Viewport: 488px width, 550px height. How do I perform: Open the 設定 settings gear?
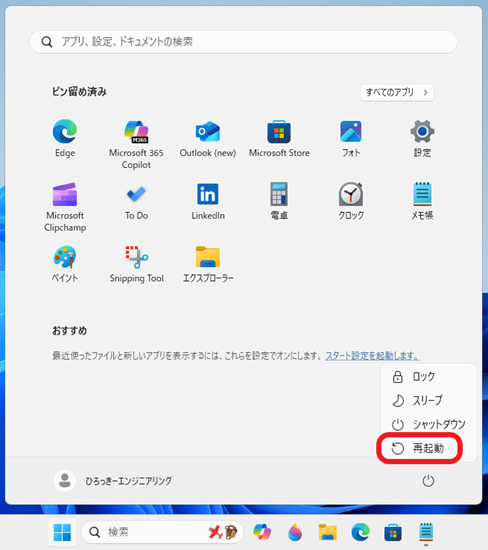pos(422,139)
